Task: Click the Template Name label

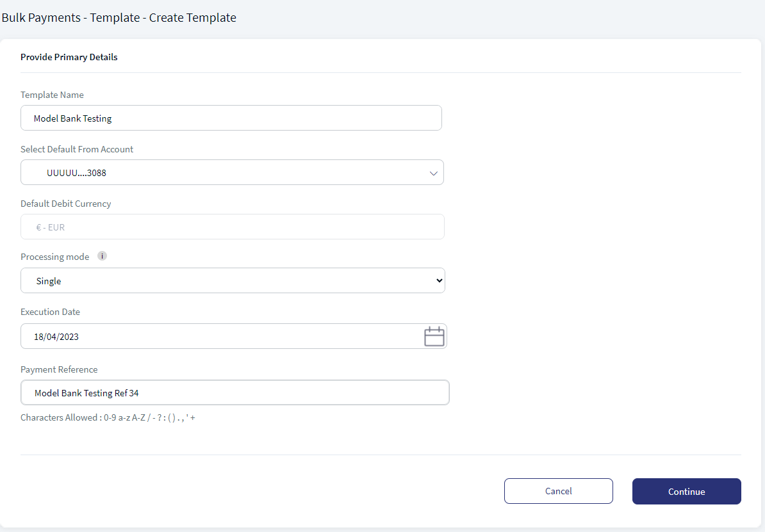Action: [x=52, y=95]
